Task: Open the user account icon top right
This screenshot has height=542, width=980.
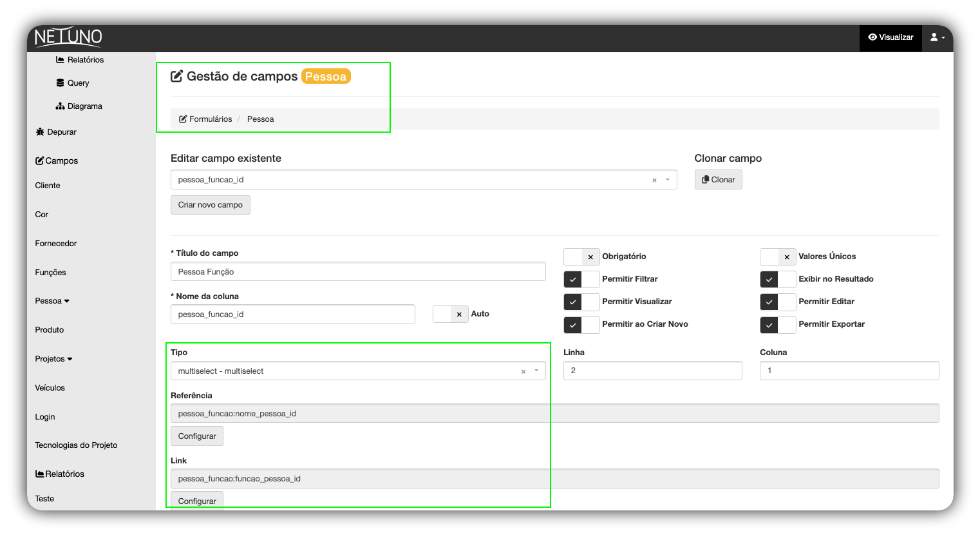Action: tap(936, 37)
